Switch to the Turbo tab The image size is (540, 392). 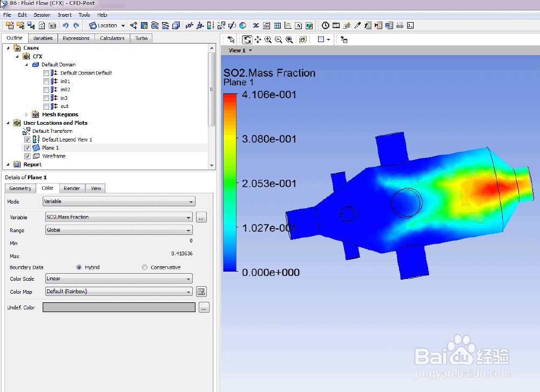pyautogui.click(x=141, y=38)
